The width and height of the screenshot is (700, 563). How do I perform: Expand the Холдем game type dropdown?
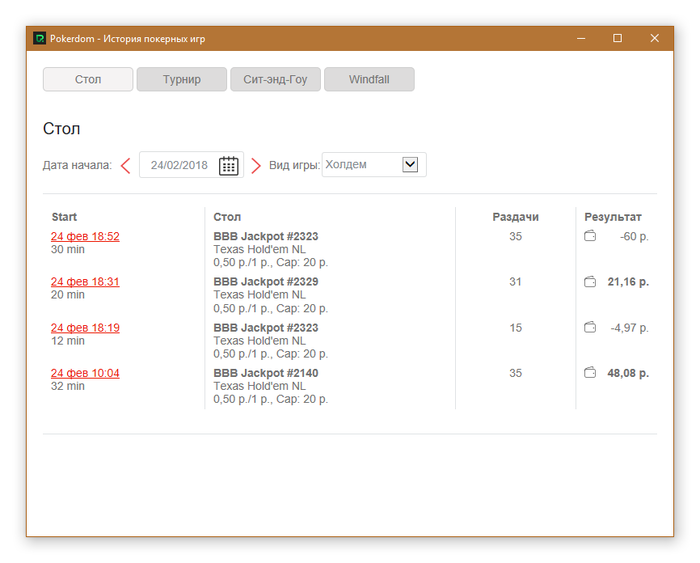(409, 165)
